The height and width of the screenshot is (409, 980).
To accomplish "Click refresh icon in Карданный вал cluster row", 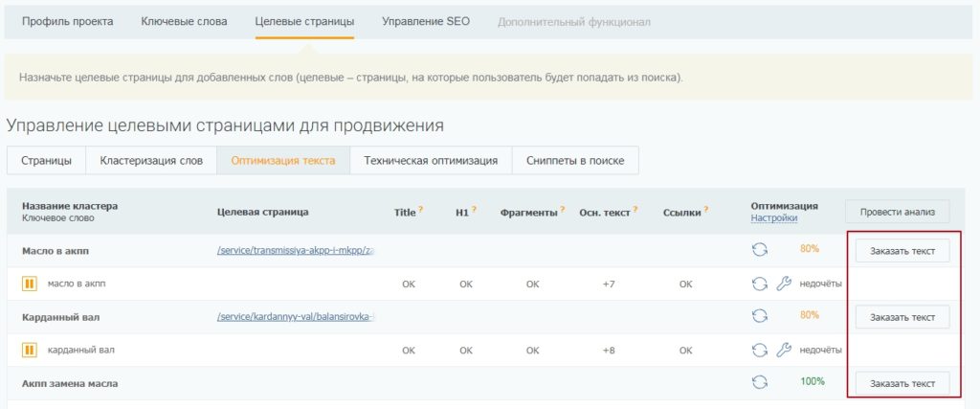I will tap(760, 315).
